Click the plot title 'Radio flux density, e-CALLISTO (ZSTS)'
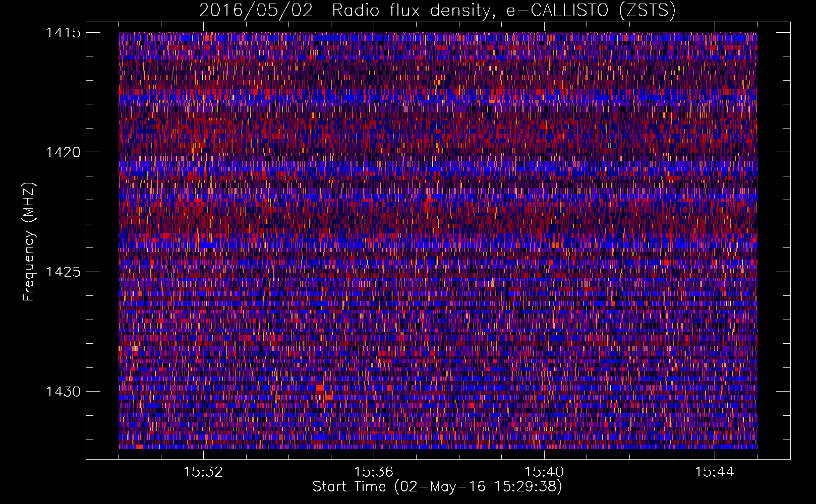Image resolution: width=816 pixels, height=504 pixels. [x=503, y=11]
